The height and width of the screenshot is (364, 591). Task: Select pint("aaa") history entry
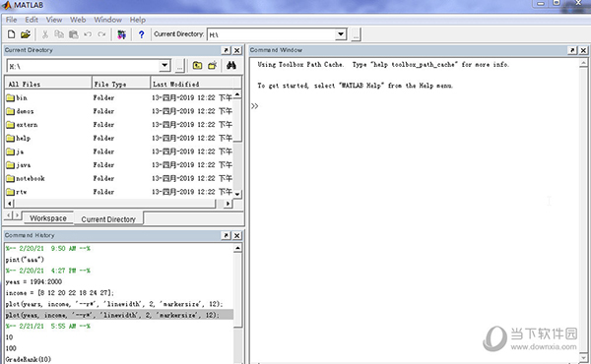25,260
